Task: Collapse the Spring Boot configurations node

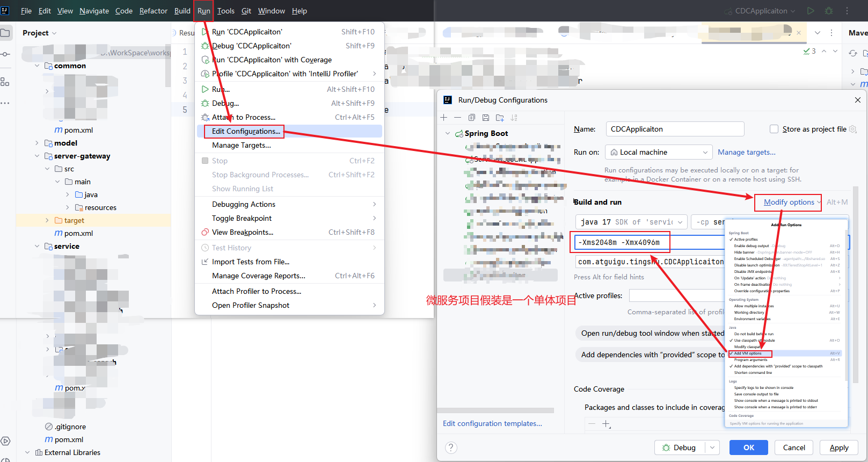Action: click(x=448, y=133)
